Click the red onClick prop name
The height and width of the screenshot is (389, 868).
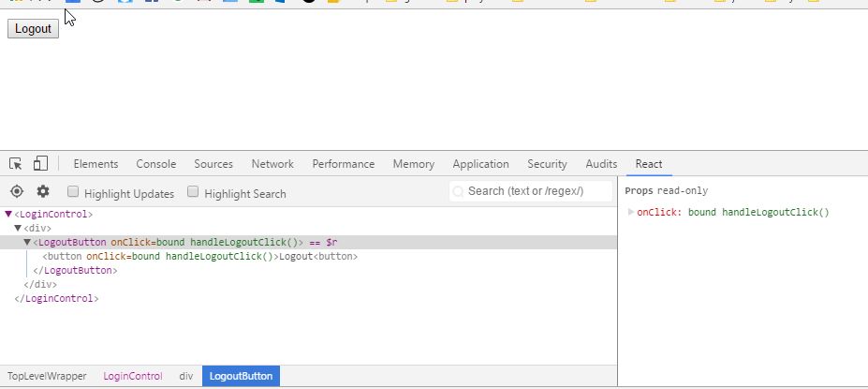point(659,212)
